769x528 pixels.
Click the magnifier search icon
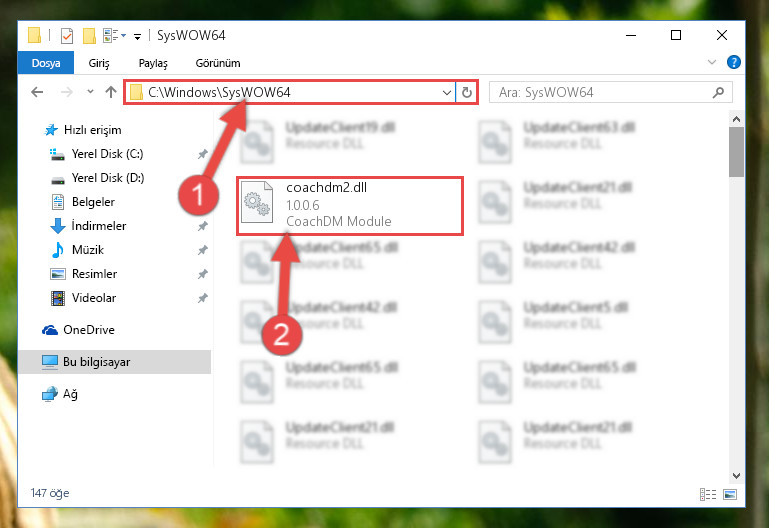[x=718, y=92]
